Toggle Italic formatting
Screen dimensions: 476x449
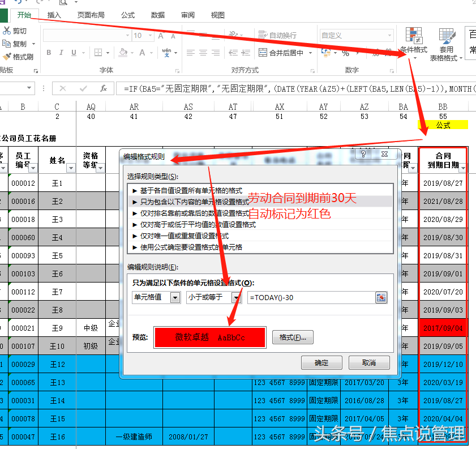pyautogui.click(x=61, y=53)
